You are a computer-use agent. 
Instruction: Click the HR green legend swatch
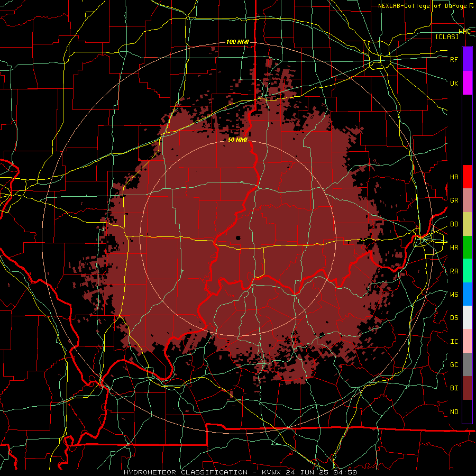point(467,247)
